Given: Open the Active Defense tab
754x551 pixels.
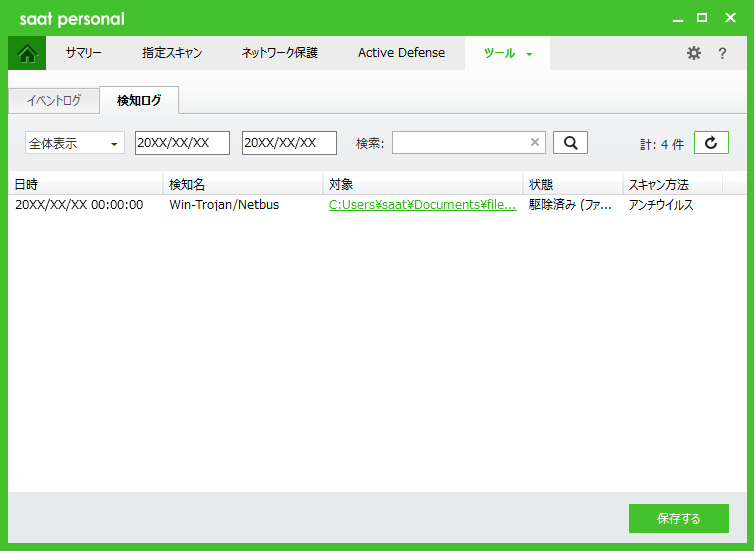Looking at the screenshot, I should click(402, 53).
